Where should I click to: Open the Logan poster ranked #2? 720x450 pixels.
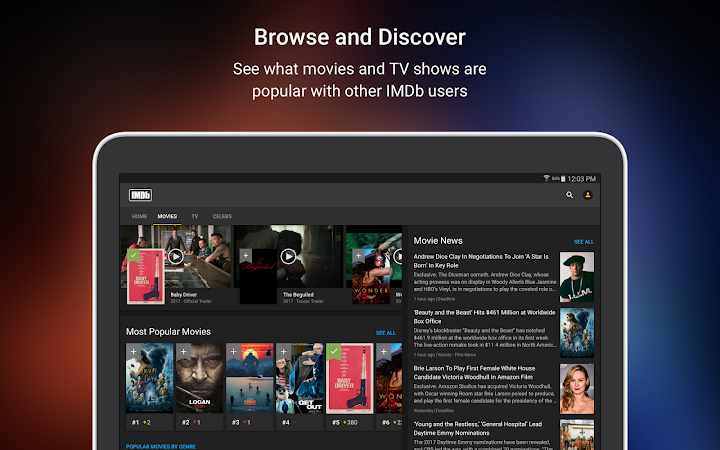(x=200, y=378)
